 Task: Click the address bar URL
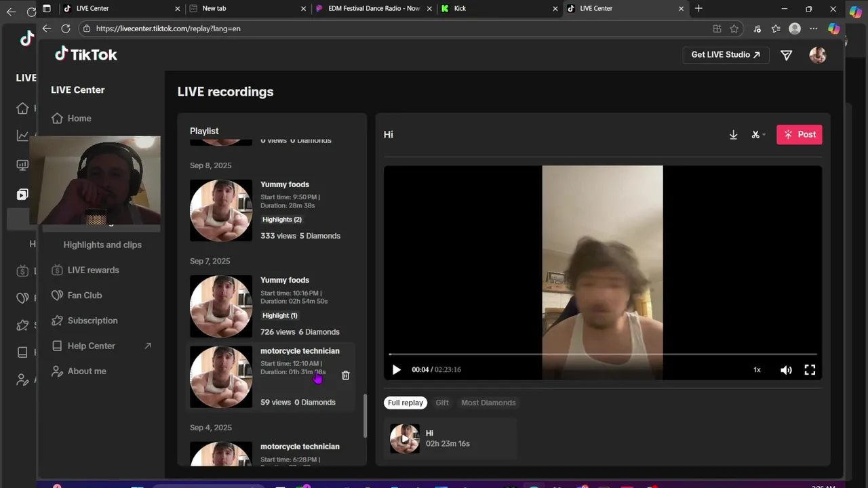168,28
